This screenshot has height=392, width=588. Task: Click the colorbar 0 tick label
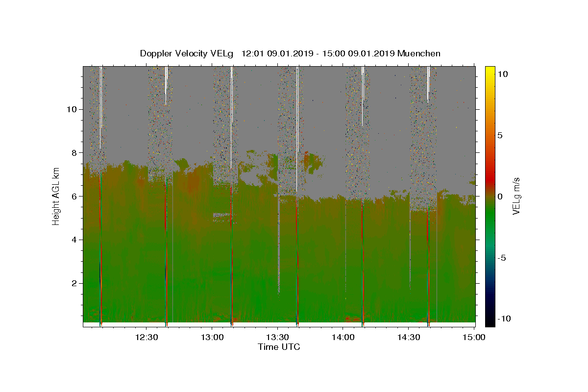(x=500, y=196)
